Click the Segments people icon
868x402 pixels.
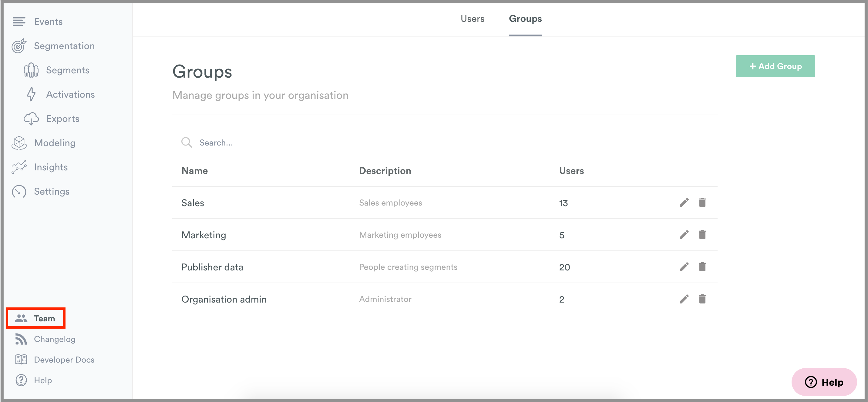[31, 70]
